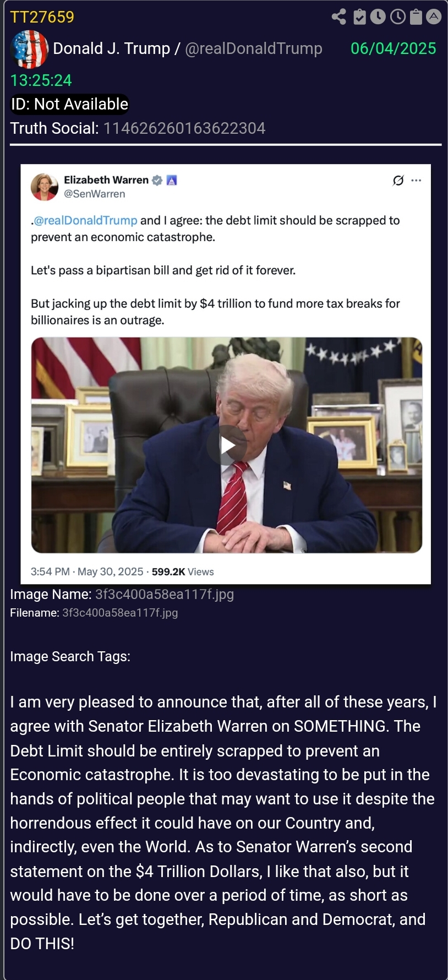
Task: Click the blue verified badge by Warren
Action: (x=157, y=180)
